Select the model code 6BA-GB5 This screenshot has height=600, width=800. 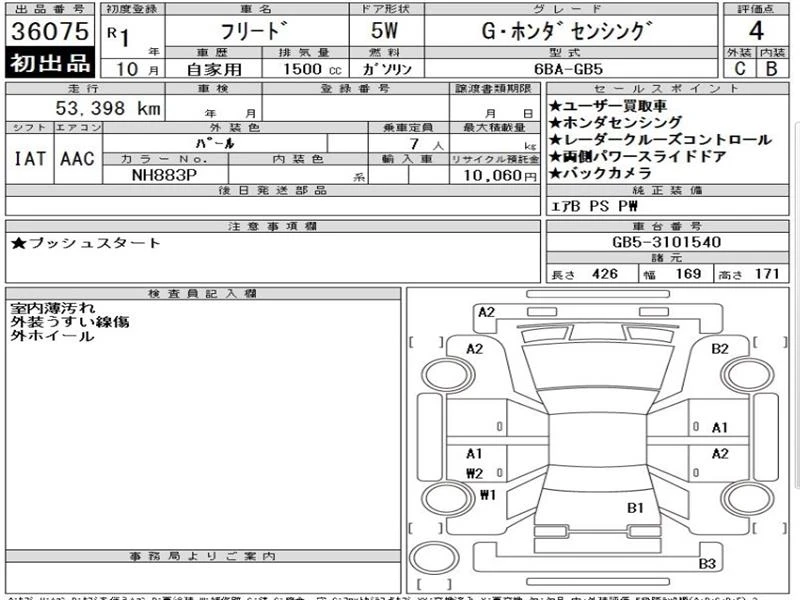(568, 69)
